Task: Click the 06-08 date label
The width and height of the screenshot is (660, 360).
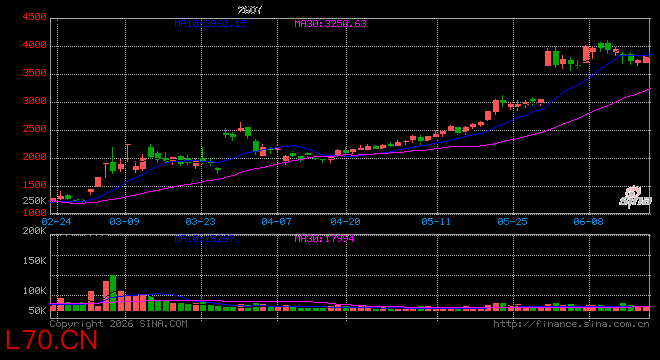Action: pyautogui.click(x=588, y=222)
